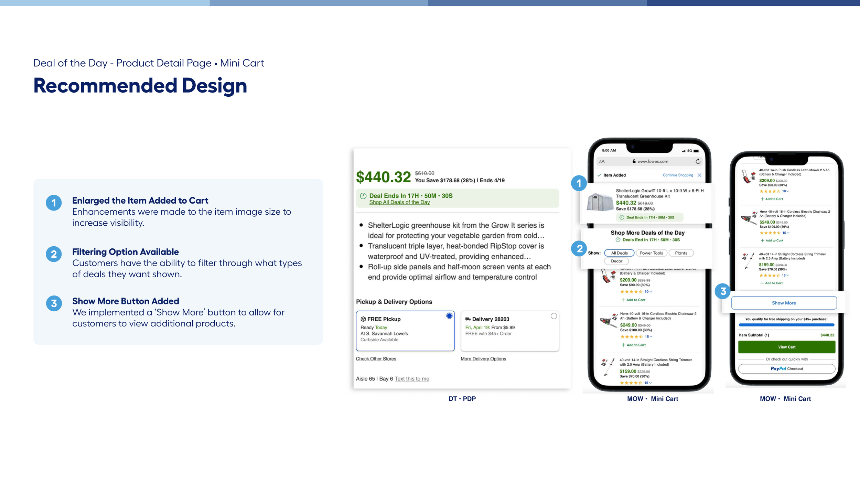Open Shop All Deals of the Day link
Screen dimensions: 860x504
pos(399,202)
